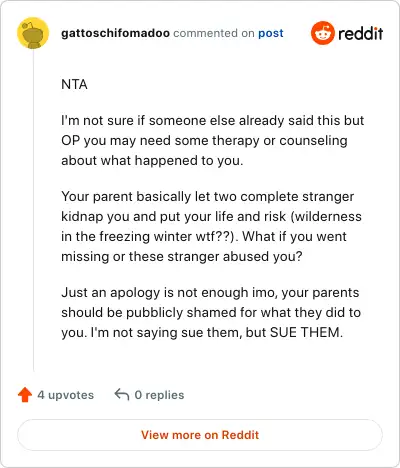
Task: Follow the blue "post" link
Action: [271, 33]
